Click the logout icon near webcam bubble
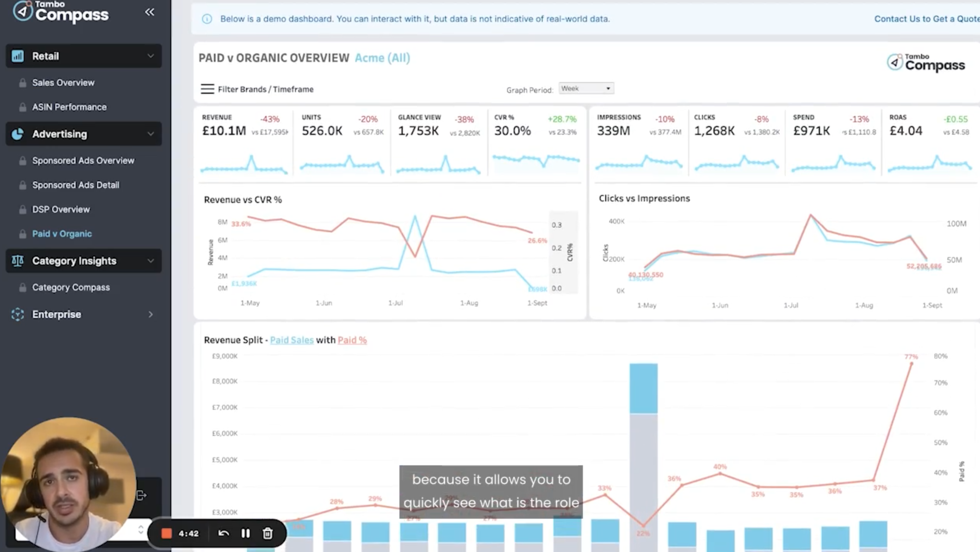 (142, 495)
